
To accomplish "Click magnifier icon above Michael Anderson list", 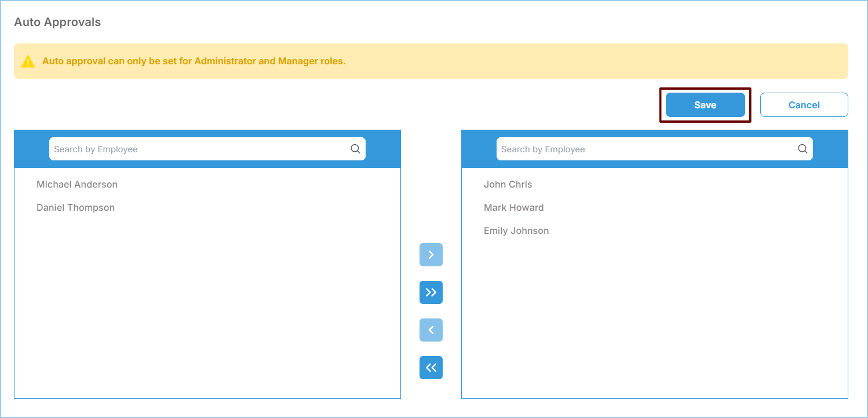I will tap(355, 149).
